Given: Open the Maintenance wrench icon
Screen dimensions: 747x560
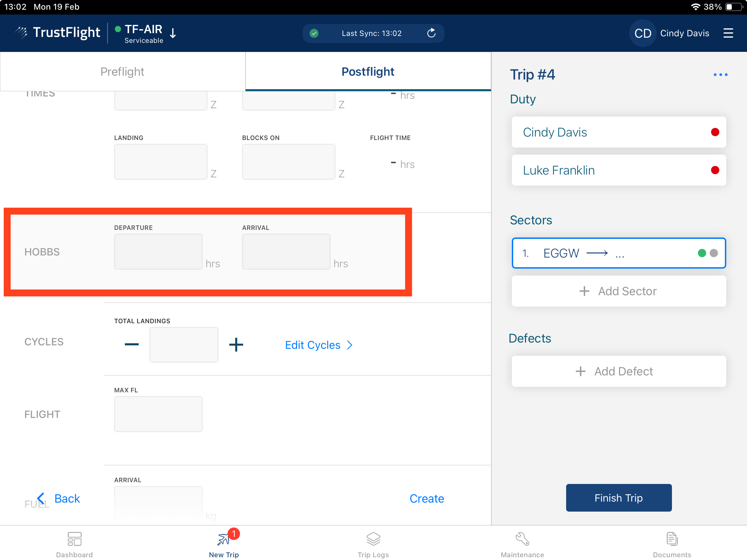Looking at the screenshot, I should 522,539.
